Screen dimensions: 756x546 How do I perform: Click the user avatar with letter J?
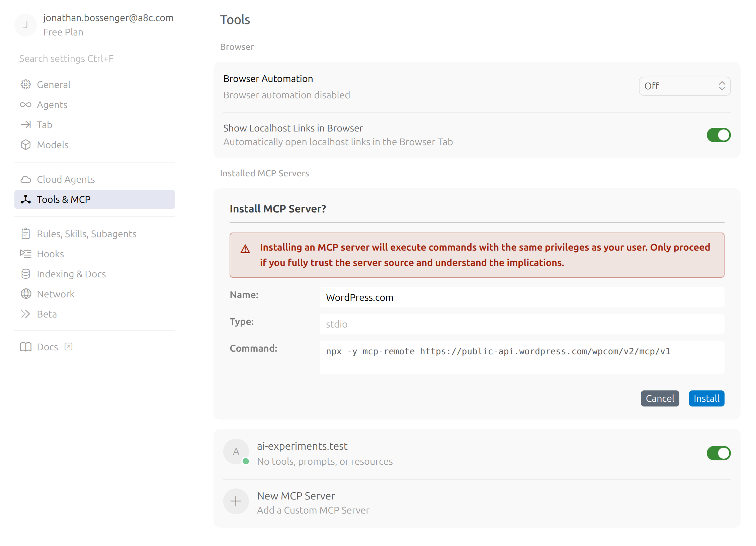(25, 25)
